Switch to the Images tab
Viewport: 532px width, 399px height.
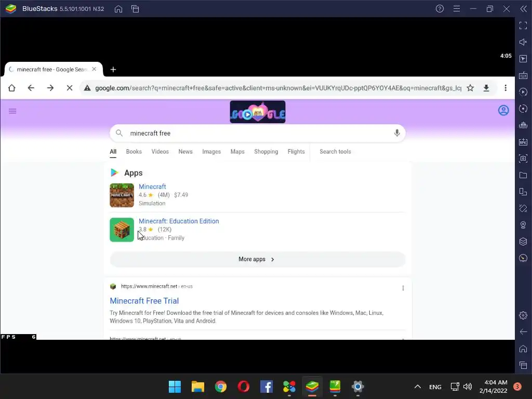[211, 152]
